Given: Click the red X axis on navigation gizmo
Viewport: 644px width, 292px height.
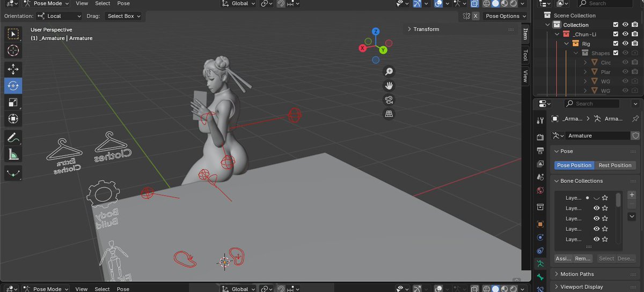Looking at the screenshot, I should [363, 48].
